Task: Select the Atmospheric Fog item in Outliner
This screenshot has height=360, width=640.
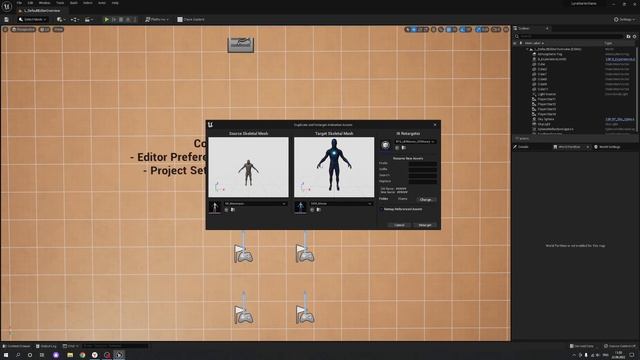Action: [549, 54]
